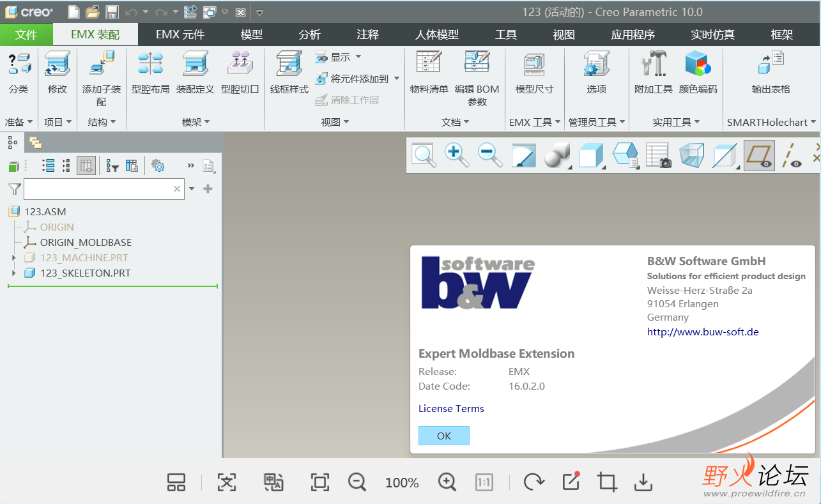Click the 分类 (Classify) tool
The image size is (821, 504).
[19, 73]
